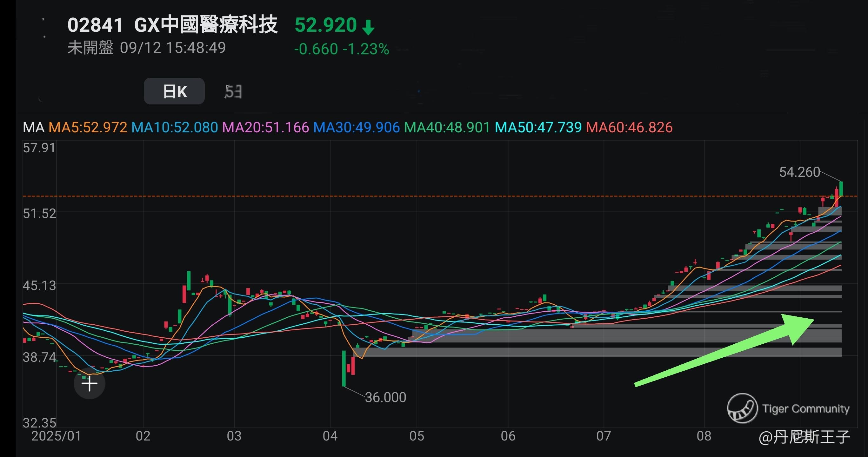868x457 pixels.
Task: Click the MA30:49.906 indicator label
Action: point(357,128)
